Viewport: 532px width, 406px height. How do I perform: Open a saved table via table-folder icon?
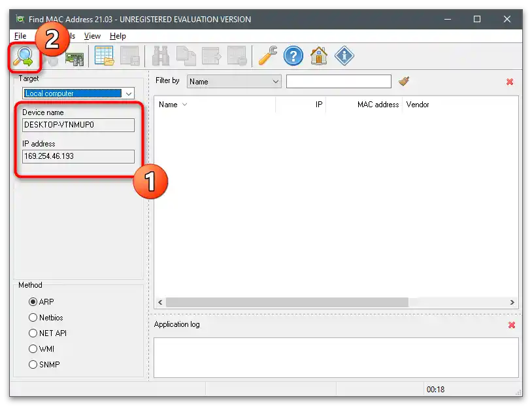(104, 56)
